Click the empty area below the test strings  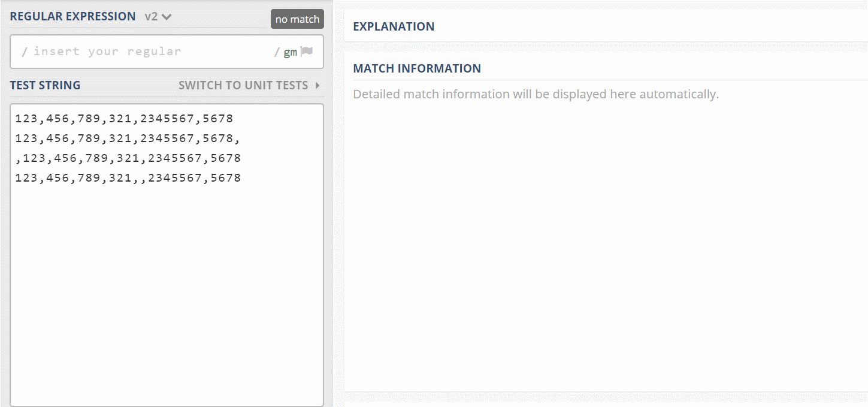pyautogui.click(x=167, y=294)
